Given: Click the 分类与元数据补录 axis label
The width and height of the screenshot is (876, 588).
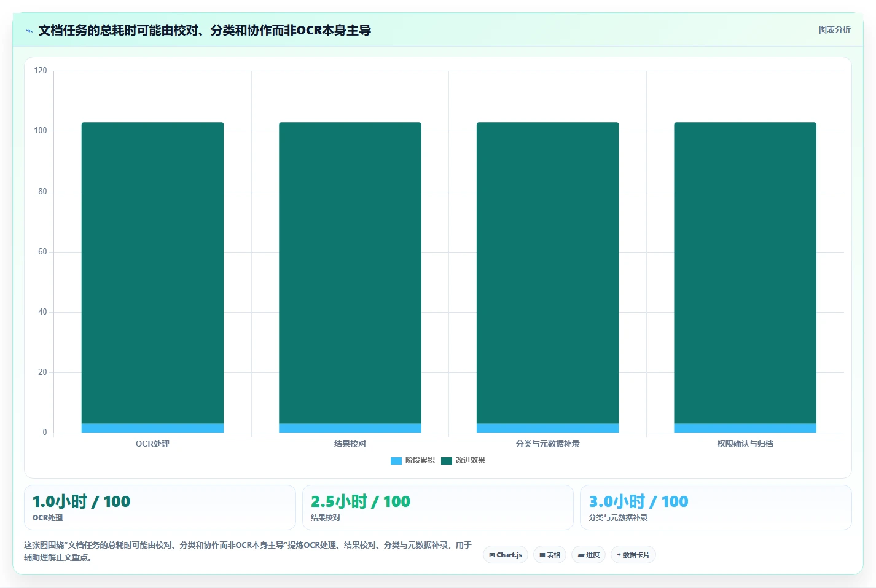Looking at the screenshot, I should [x=547, y=444].
